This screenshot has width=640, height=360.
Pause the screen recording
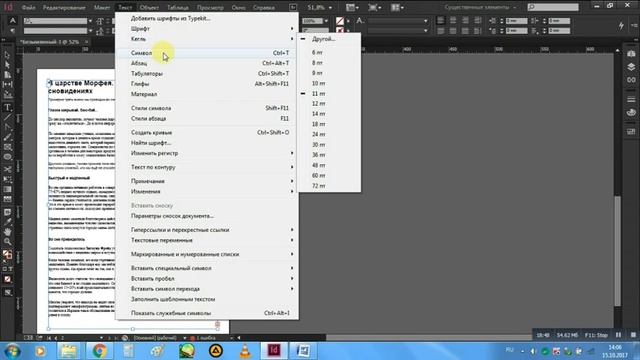618,335
